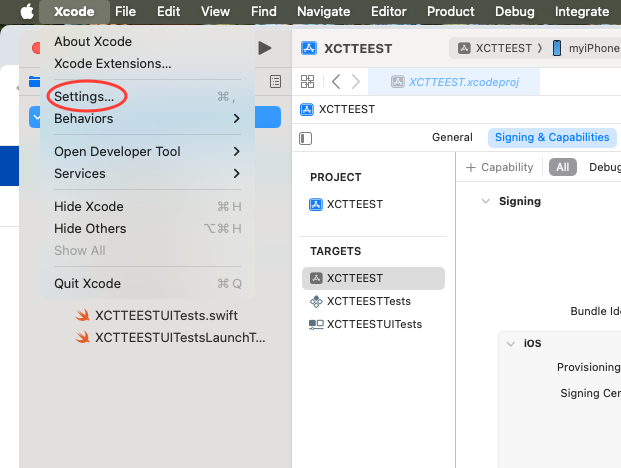Image resolution: width=621 pixels, height=468 pixels.
Task: Click the myiPhone device icon
Action: (557, 48)
